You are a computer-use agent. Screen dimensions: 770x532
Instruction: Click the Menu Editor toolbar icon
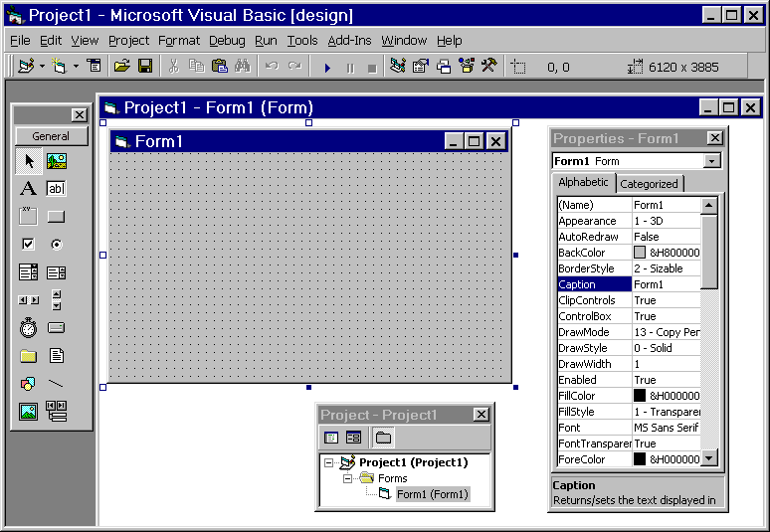94,66
